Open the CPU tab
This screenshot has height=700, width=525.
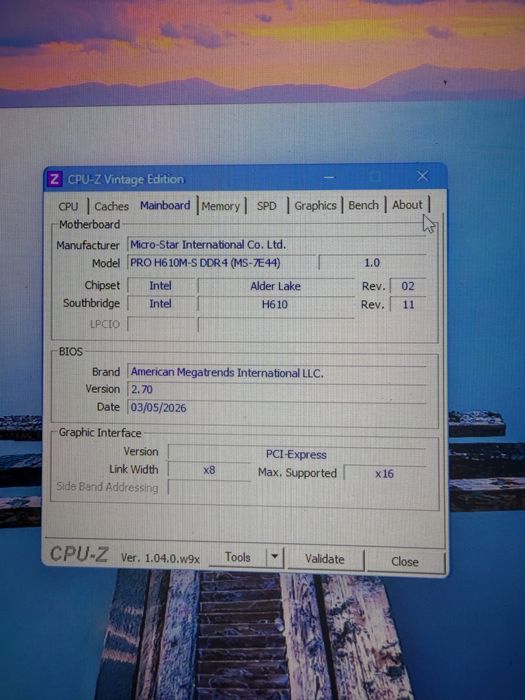(68, 206)
